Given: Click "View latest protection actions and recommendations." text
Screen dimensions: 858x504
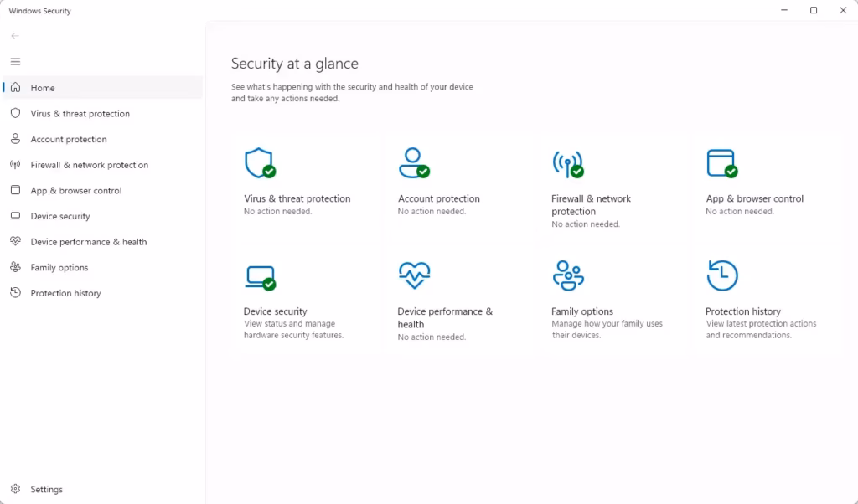Looking at the screenshot, I should tap(761, 329).
